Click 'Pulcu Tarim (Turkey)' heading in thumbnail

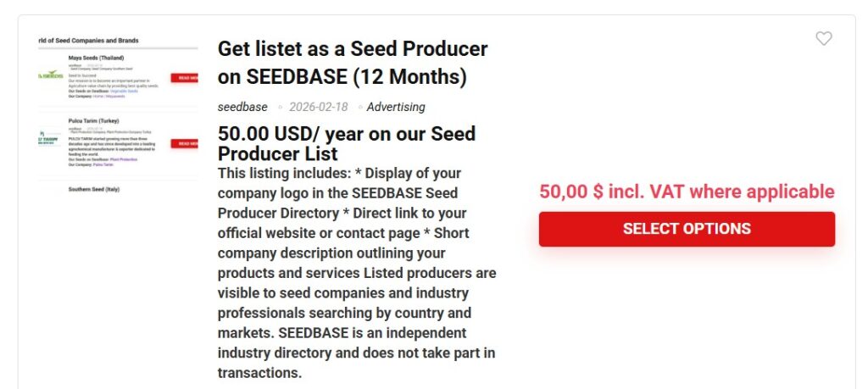click(95, 120)
